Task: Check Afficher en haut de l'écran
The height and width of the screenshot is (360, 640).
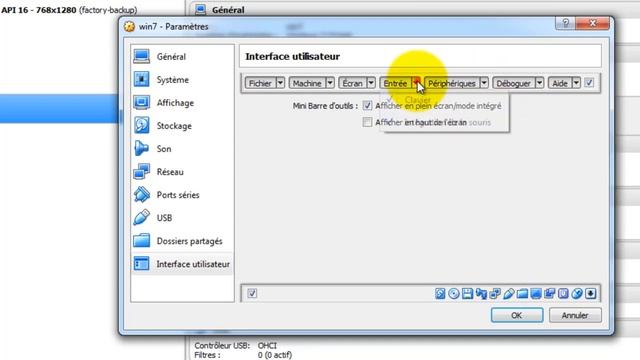Action: click(367, 122)
